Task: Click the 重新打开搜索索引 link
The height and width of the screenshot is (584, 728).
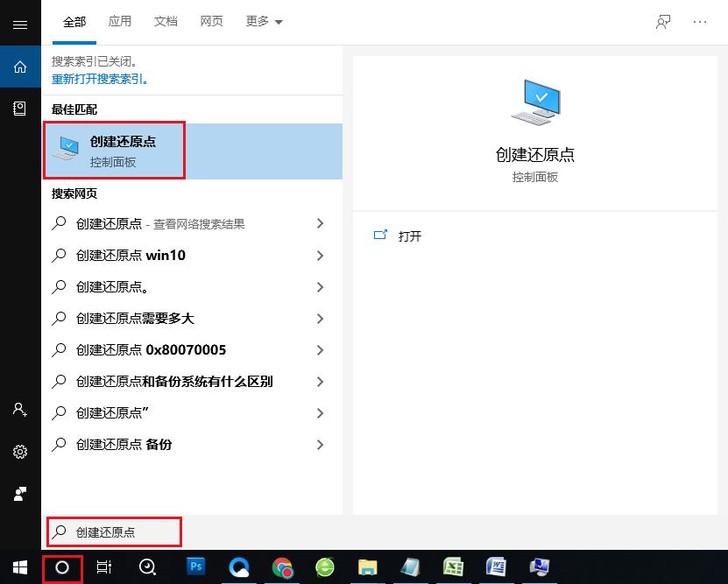Action: click(x=99, y=81)
